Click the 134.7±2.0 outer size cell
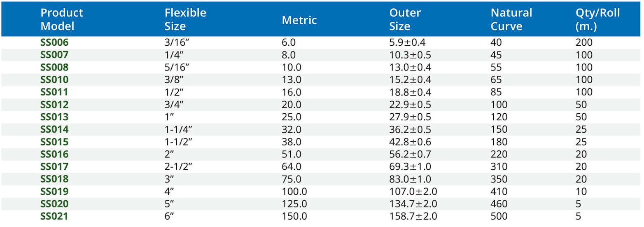Screen dimensions: 644x227 [413, 204]
